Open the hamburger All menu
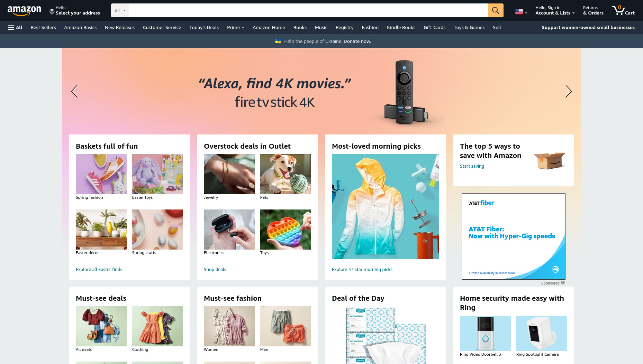The width and height of the screenshot is (643, 364). point(15,27)
